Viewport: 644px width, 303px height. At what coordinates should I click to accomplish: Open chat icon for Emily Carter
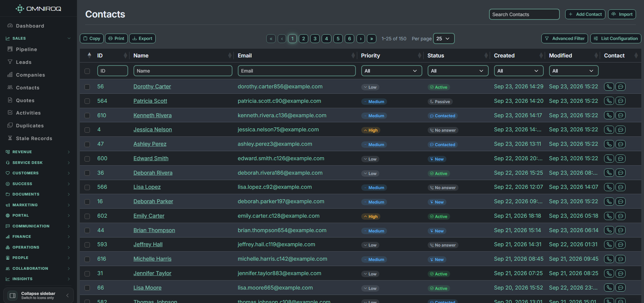click(621, 216)
